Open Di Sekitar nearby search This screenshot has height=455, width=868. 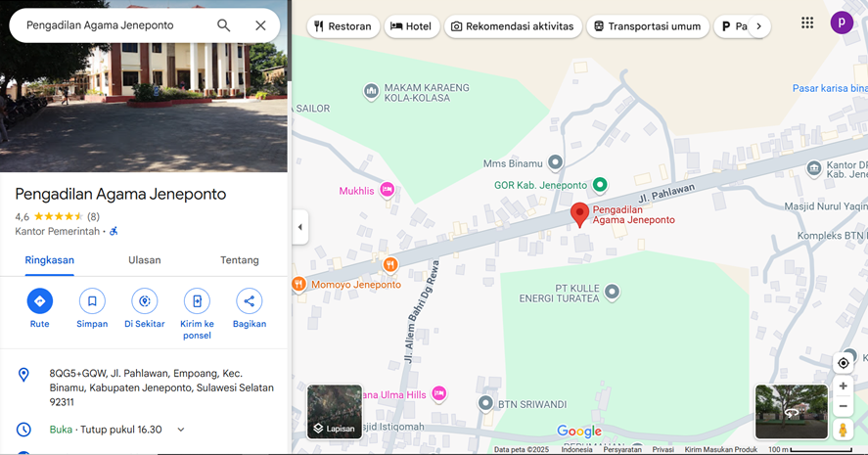coord(145,301)
